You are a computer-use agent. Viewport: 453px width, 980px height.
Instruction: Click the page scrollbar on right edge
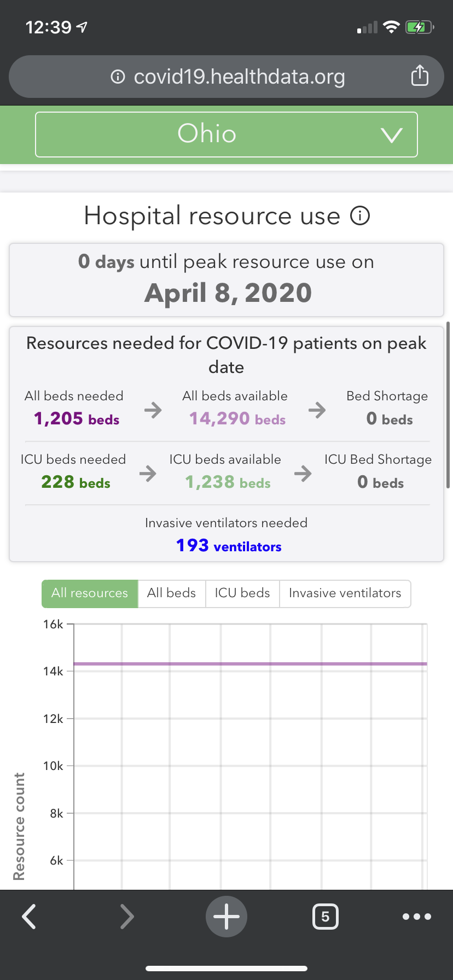click(x=448, y=405)
